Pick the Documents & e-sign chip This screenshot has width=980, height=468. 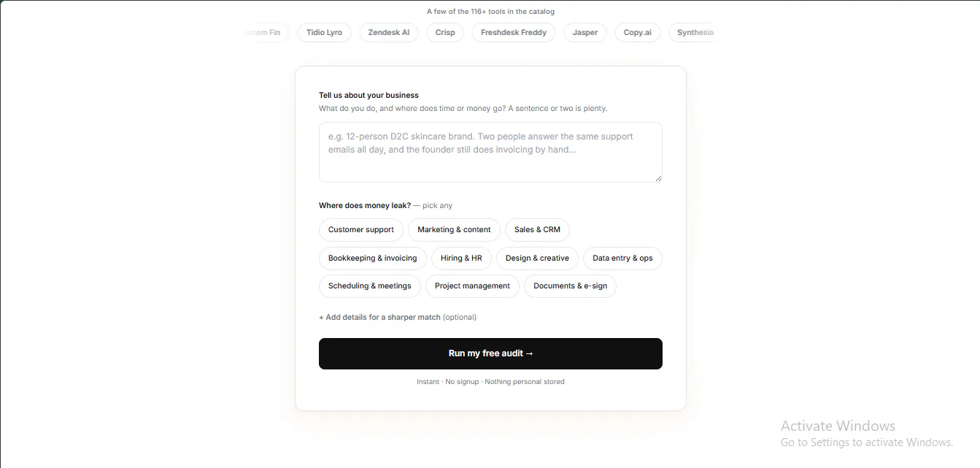pos(570,286)
